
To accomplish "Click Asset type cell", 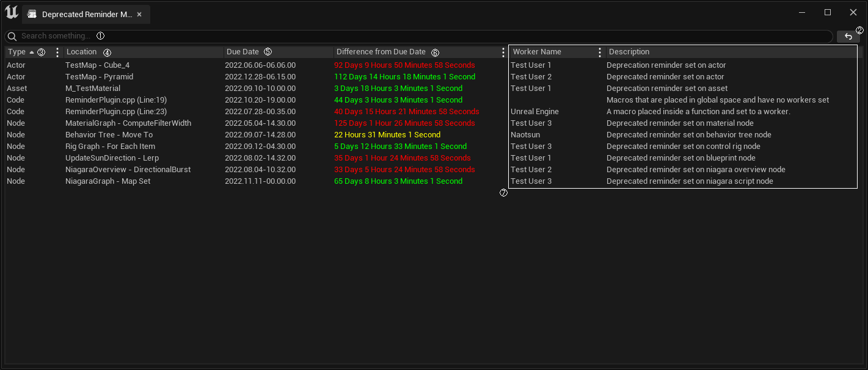I will point(17,89).
